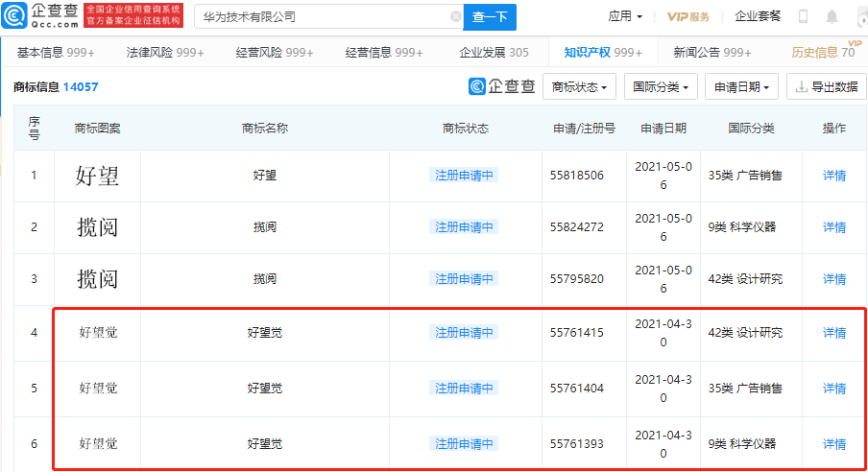
Task: Switch to the 法律风险 tab
Action: [164, 53]
